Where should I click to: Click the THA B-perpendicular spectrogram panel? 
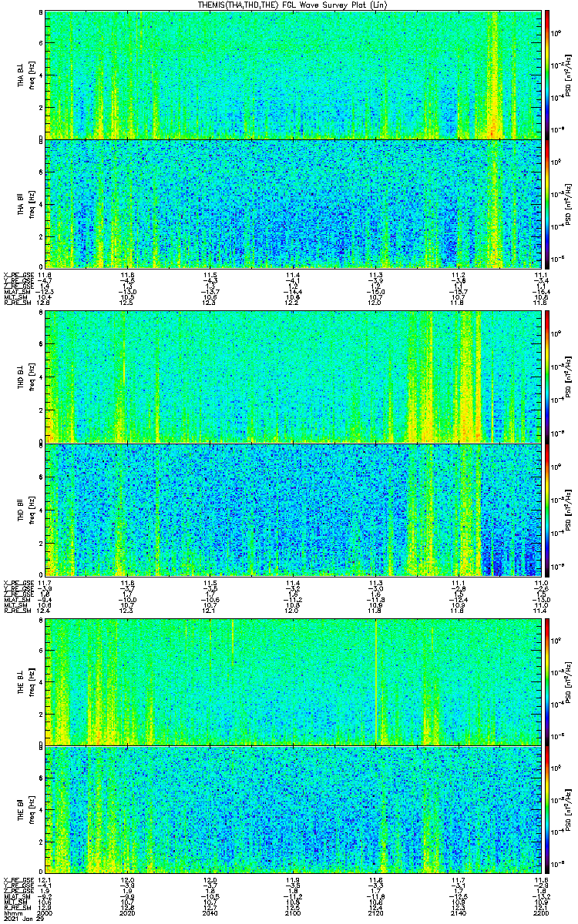(294, 75)
